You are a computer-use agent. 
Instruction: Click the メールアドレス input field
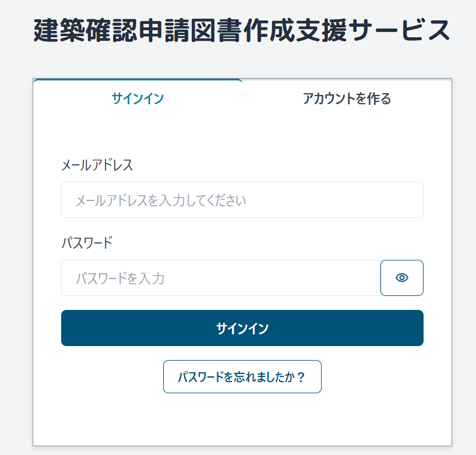point(242,200)
